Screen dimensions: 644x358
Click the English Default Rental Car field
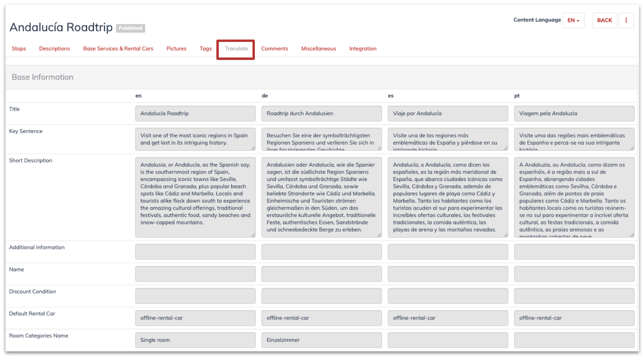(195, 318)
